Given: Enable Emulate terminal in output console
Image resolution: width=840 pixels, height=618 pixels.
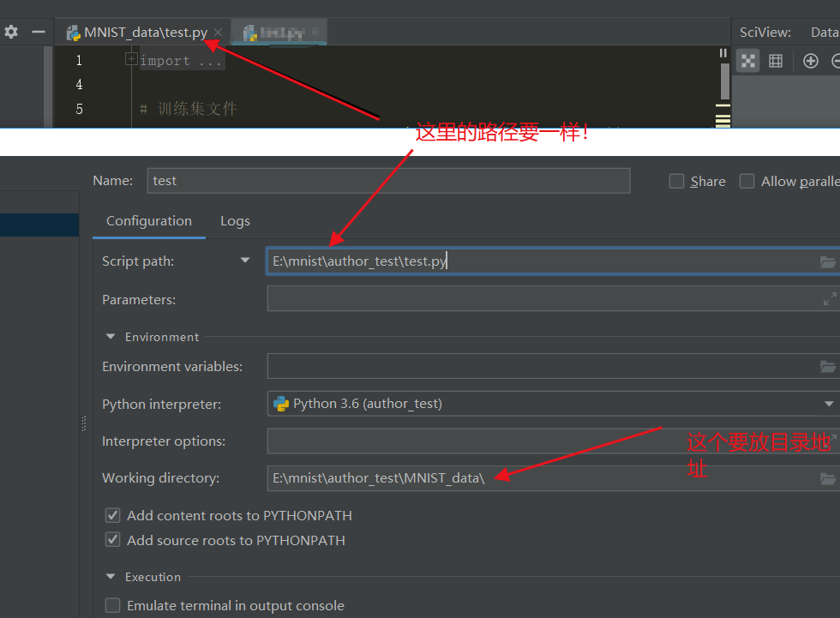Looking at the screenshot, I should click(x=112, y=605).
